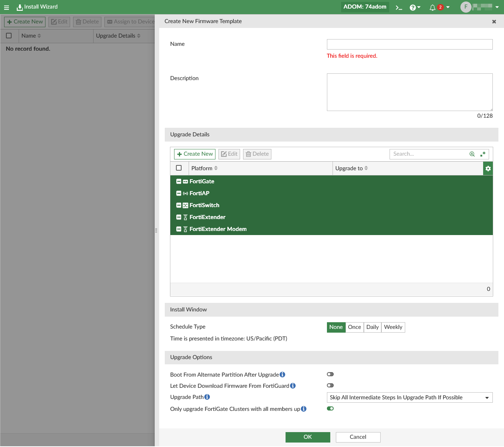The width and height of the screenshot is (504, 447).
Task: Show info for Download Firmware From FortiGuard
Action: click(293, 386)
